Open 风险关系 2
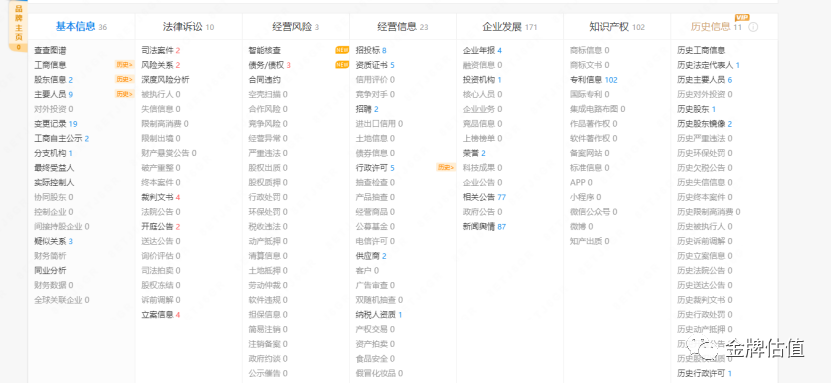The image size is (831, 384). click(x=161, y=65)
